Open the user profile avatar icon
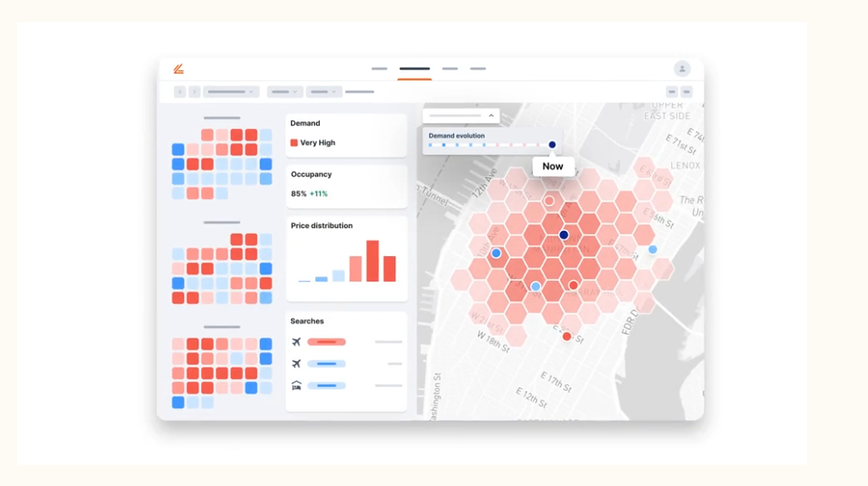Image resolution: width=868 pixels, height=486 pixels. [x=682, y=69]
